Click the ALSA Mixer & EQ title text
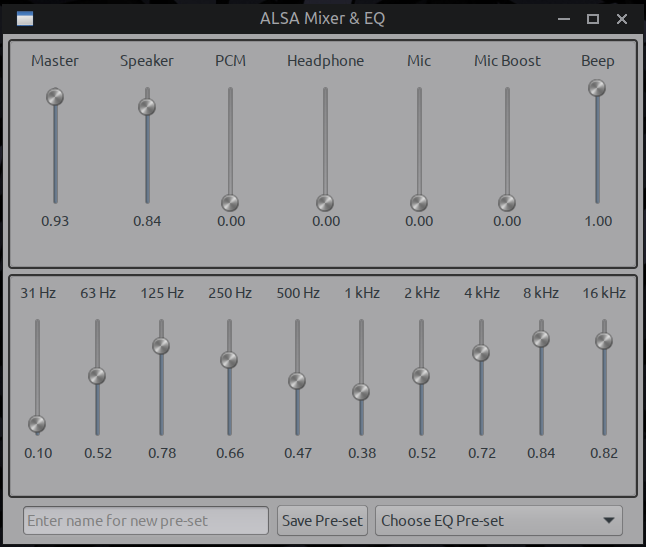Screen dimensions: 646x547 (323, 19)
